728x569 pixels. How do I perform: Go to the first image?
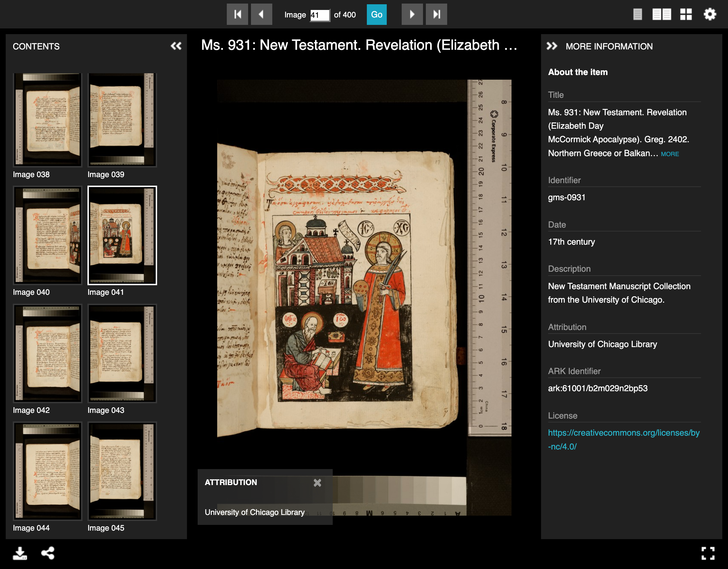[237, 14]
